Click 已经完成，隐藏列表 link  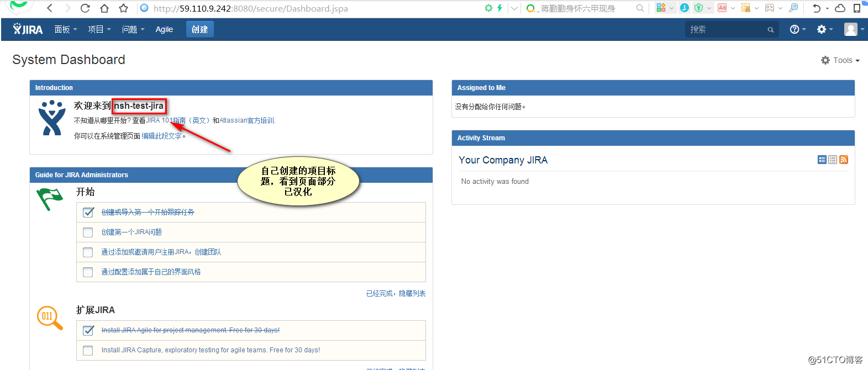coord(396,293)
